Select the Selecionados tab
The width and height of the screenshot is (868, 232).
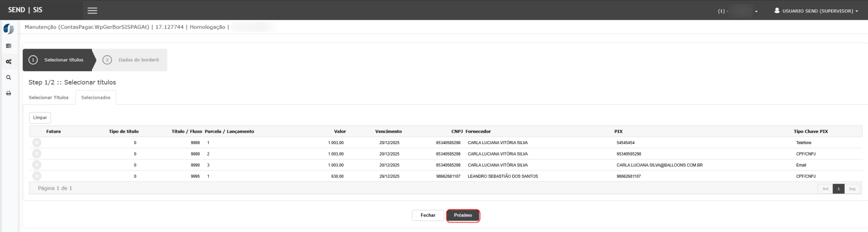96,98
